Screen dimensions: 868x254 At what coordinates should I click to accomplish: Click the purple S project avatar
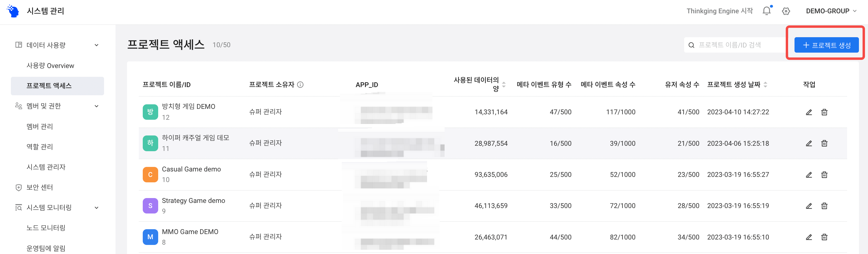point(150,206)
